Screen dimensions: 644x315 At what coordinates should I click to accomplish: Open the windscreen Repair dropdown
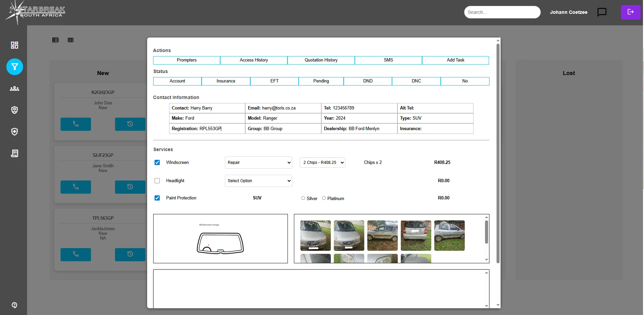[258, 163]
